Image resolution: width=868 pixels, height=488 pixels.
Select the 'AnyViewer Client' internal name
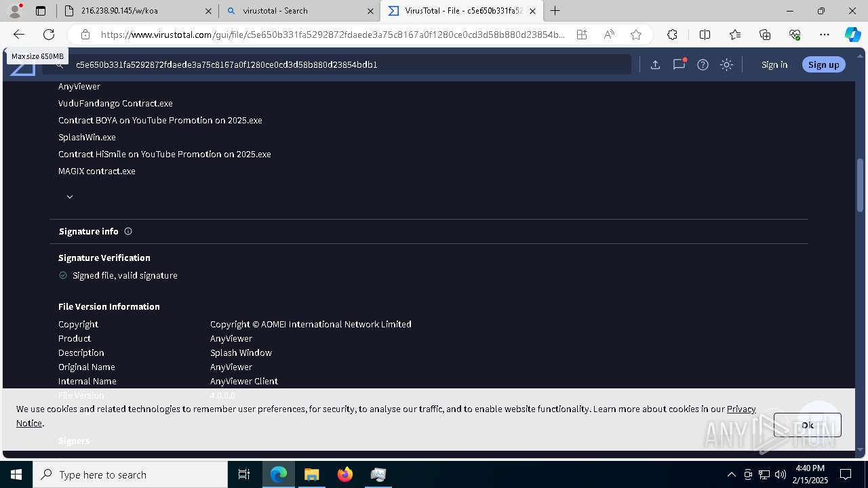coord(244,381)
